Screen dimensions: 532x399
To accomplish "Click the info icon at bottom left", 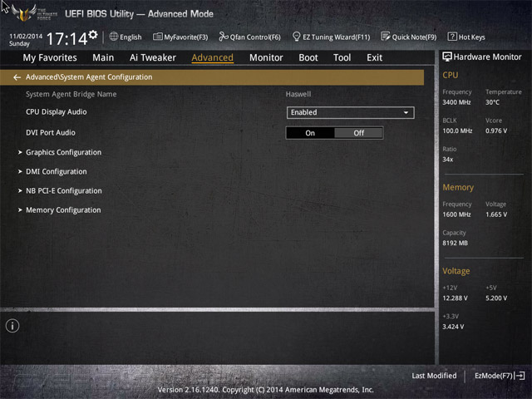I will point(12,326).
